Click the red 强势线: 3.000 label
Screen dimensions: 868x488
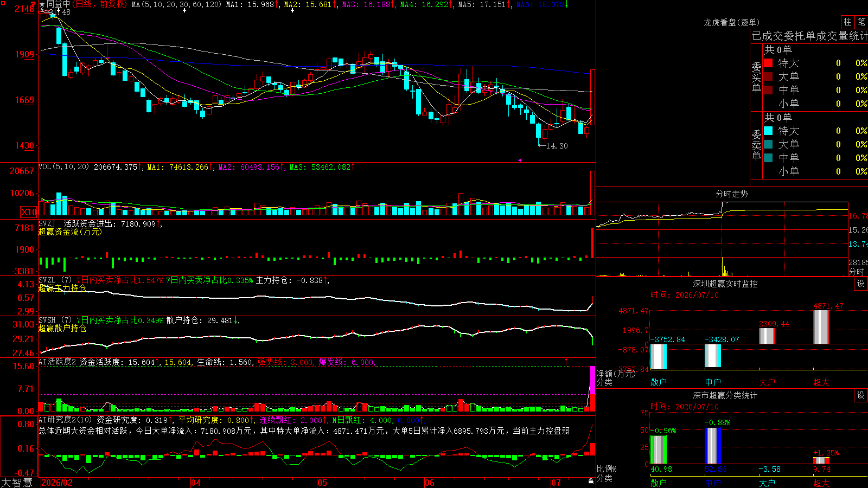pos(285,362)
